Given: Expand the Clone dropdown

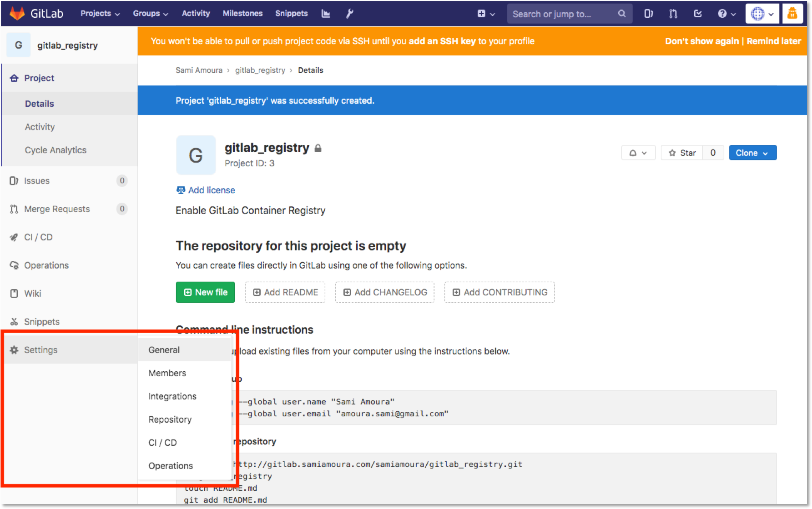Looking at the screenshot, I should [x=752, y=153].
